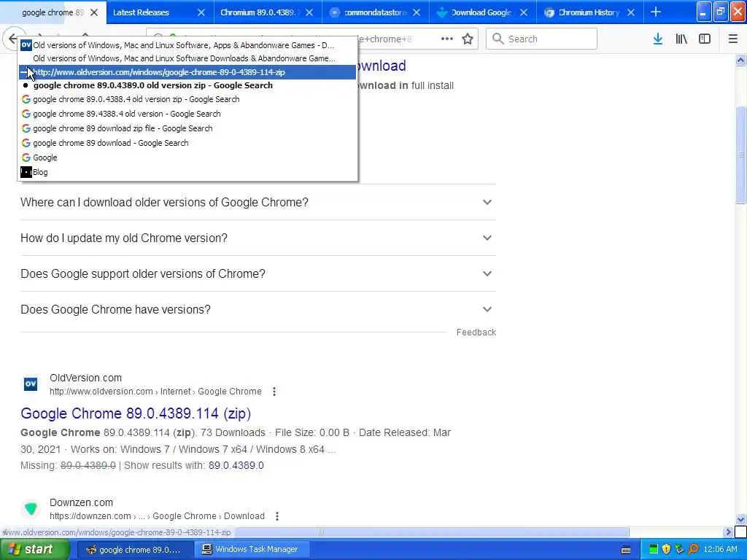Close the Latest Releases tab
747x560 pixels.
tap(201, 12)
